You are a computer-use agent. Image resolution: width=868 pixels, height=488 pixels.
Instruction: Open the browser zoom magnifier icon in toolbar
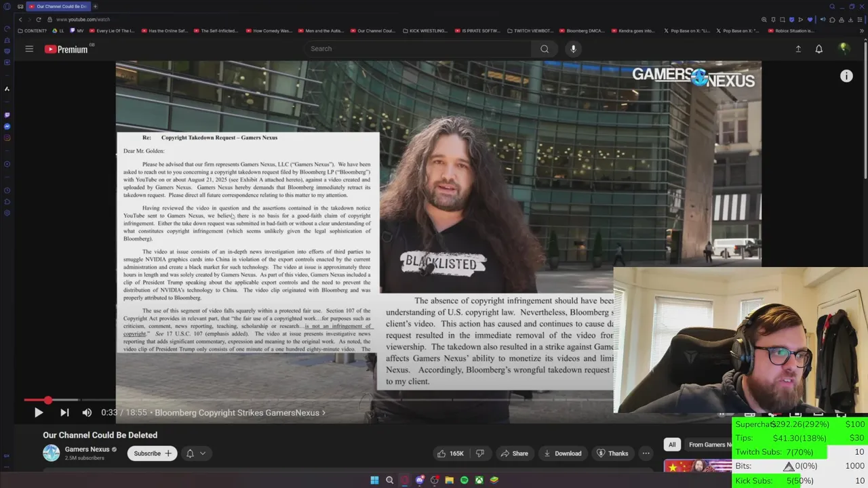pos(764,20)
